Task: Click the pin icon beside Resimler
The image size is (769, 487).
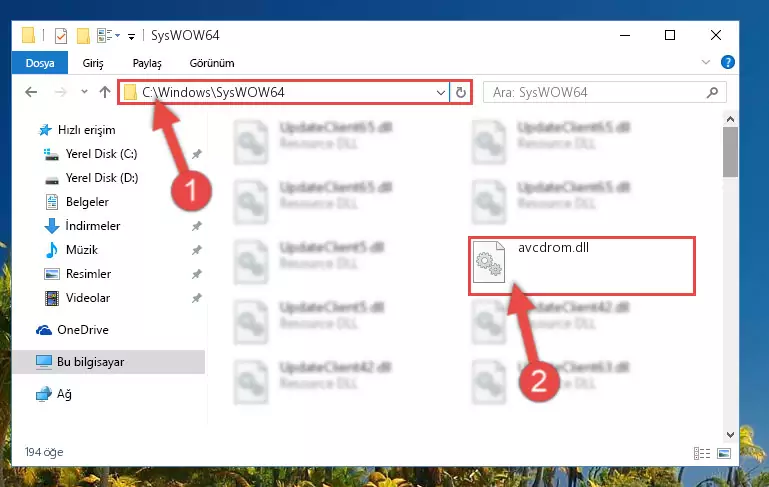Action: [197, 274]
